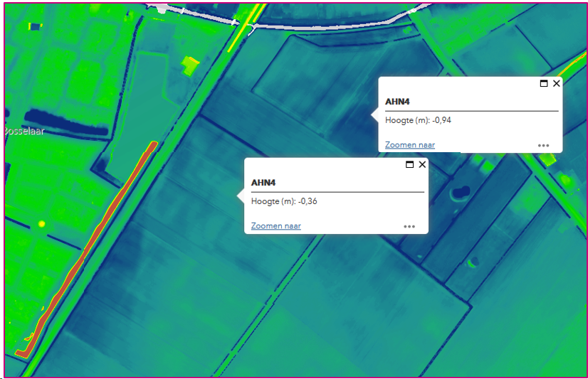Close the popup showing Hoogte -0,36
The height and width of the screenshot is (379, 588).
click(x=422, y=164)
